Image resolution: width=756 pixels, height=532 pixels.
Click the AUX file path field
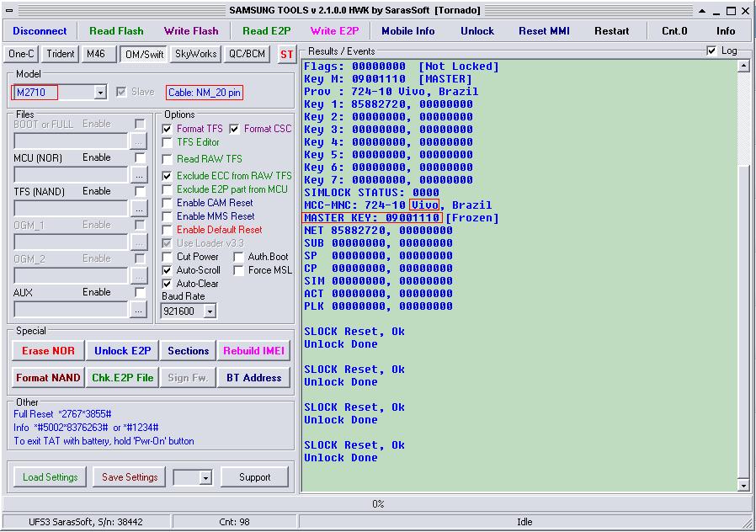(71, 310)
